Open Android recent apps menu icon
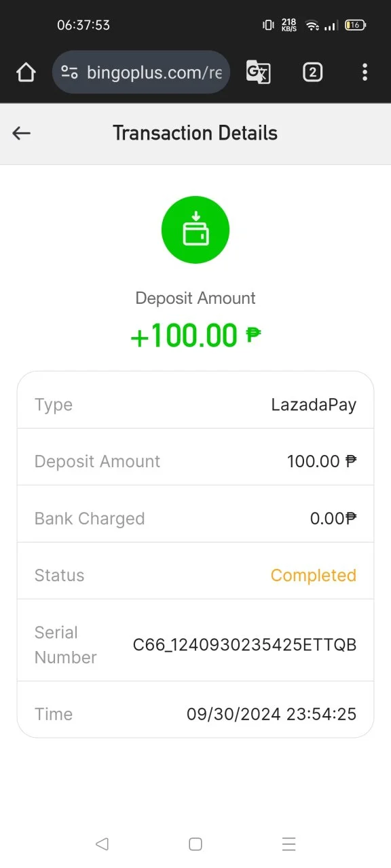This screenshot has height=868, width=391. (x=289, y=844)
